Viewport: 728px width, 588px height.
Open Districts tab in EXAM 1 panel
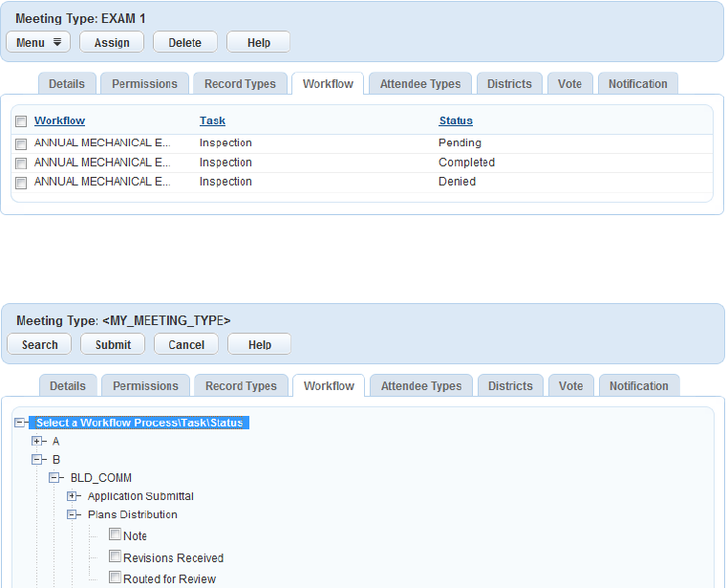[509, 83]
